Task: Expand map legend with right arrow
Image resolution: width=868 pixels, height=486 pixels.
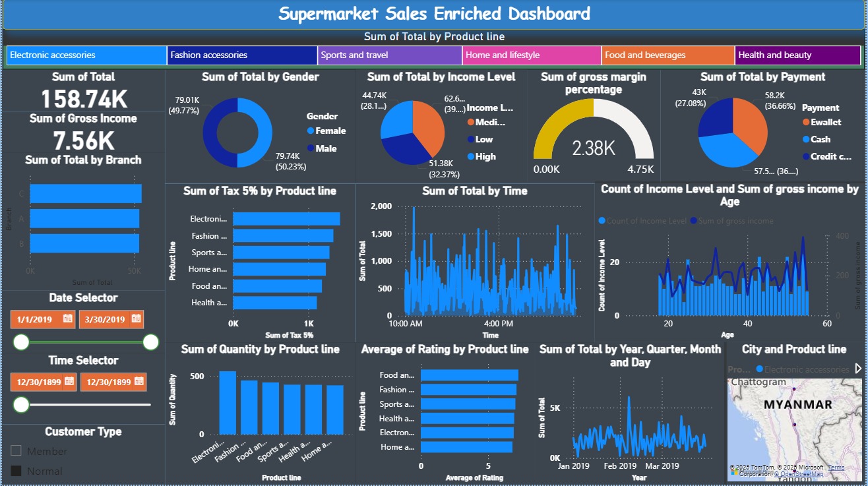Action: [x=858, y=369]
